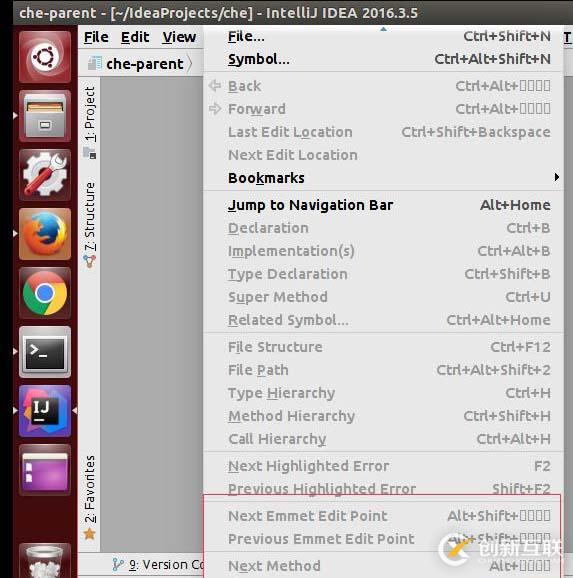Select Implementation(s) menu entry

(383, 251)
